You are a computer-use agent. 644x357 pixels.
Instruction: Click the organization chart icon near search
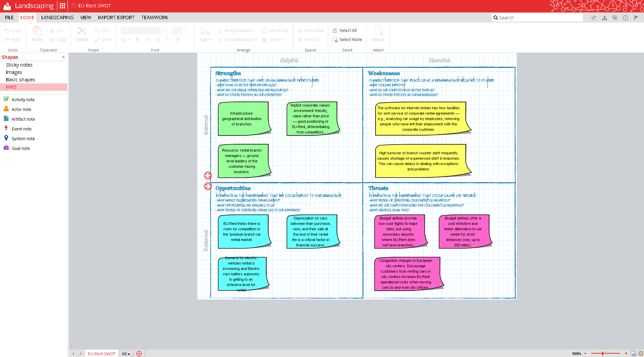604,18
